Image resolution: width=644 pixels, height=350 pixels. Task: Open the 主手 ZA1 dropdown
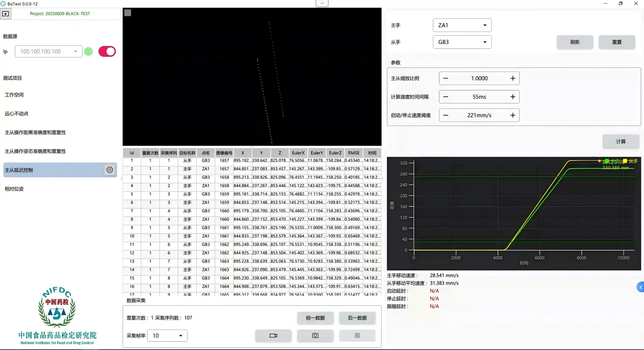[x=462, y=25]
